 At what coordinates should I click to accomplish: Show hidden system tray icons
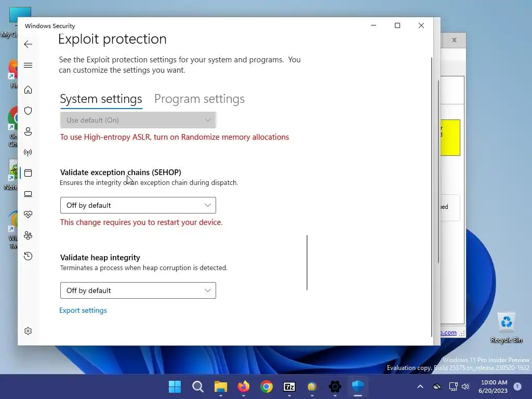coord(420,387)
